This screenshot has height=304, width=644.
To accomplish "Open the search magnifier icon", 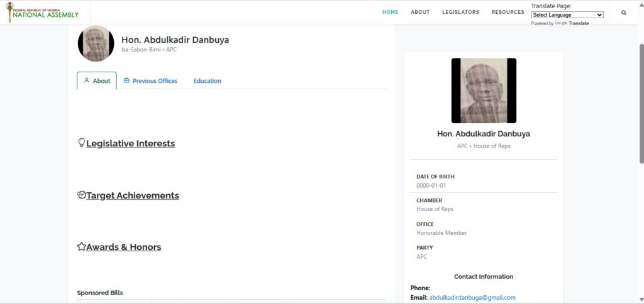I will [623, 13].
